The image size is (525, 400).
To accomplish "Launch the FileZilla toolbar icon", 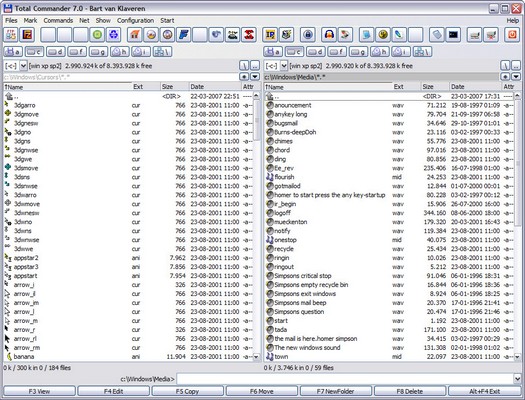I will 27,35.
